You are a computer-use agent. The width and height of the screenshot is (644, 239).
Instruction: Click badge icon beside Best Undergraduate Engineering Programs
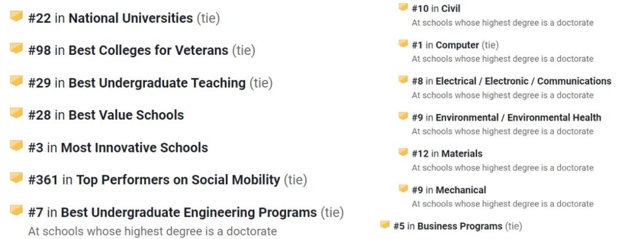tap(17, 210)
